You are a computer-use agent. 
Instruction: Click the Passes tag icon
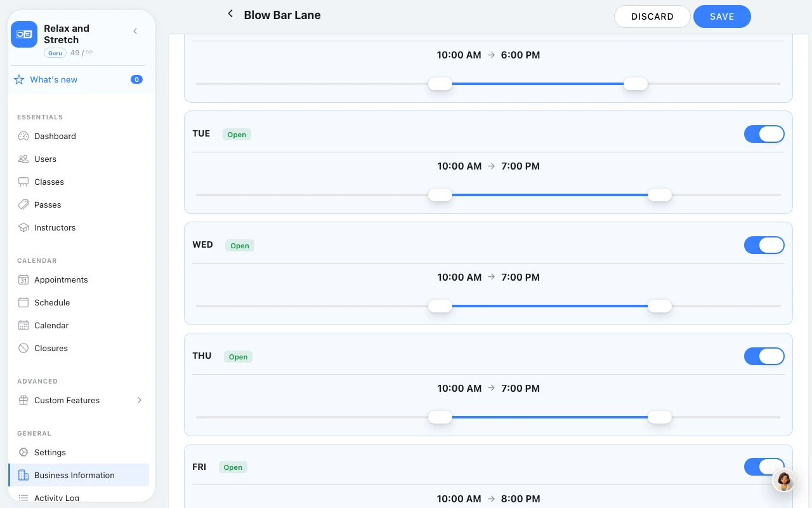tap(23, 204)
